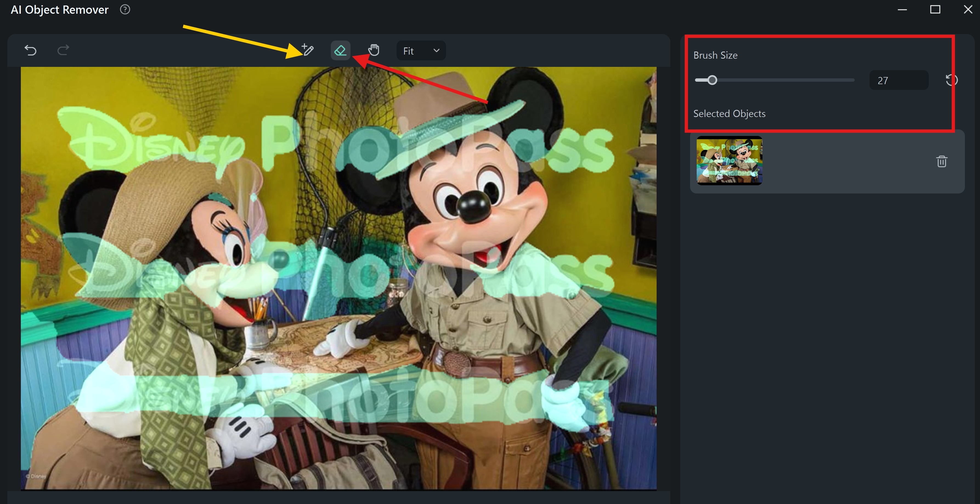Viewport: 980px width, 504px height.
Task: Reset the brush size to default
Action: [x=951, y=80]
